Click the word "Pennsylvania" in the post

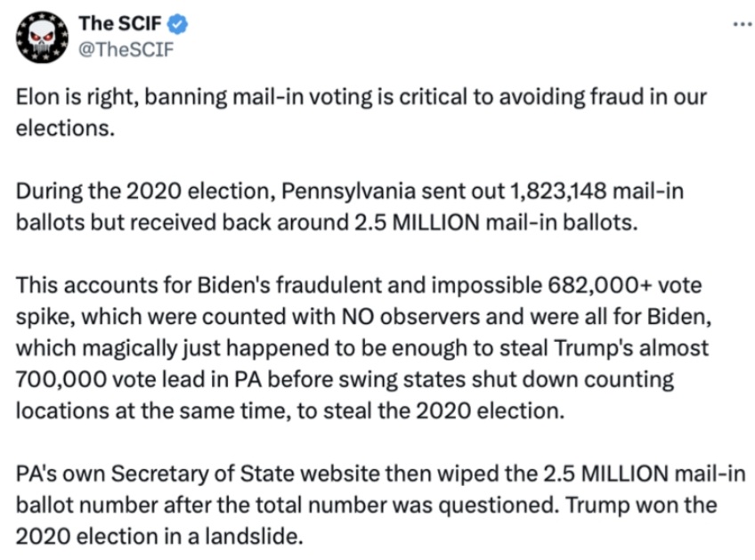pos(349,191)
